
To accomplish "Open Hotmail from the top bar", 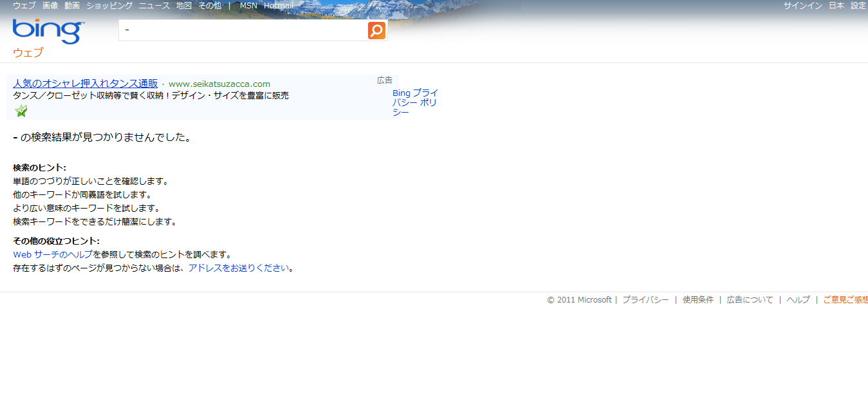I will (279, 5).
